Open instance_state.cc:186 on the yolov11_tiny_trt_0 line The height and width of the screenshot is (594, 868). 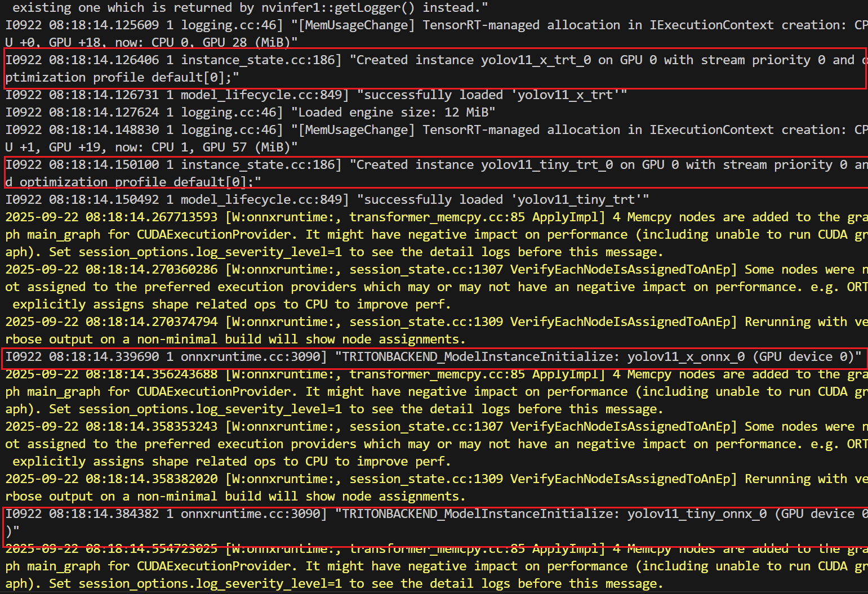[260, 165]
